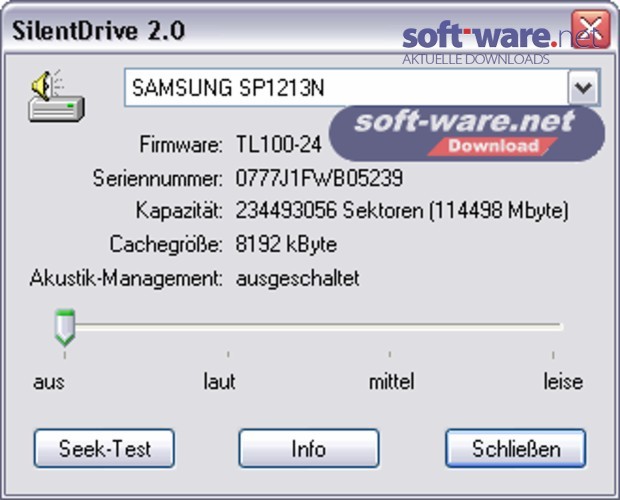Open the drive selection dropdown arrow
The image size is (620, 500).
583,87
